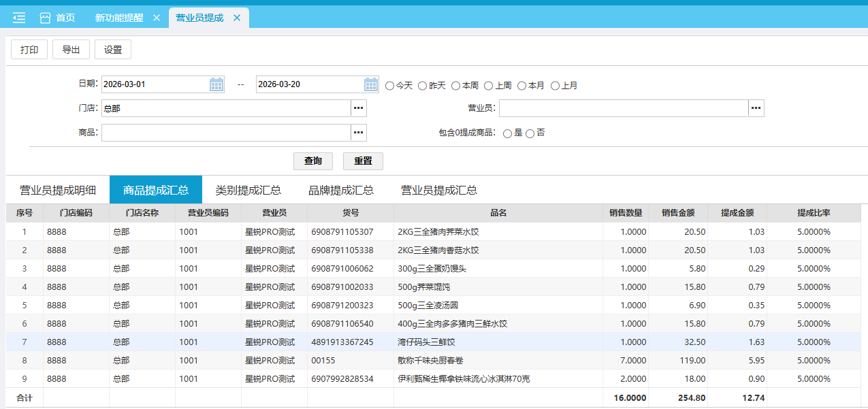The height and width of the screenshot is (409, 868).
Task: Close the 营业员提成 tab
Action: click(x=237, y=18)
